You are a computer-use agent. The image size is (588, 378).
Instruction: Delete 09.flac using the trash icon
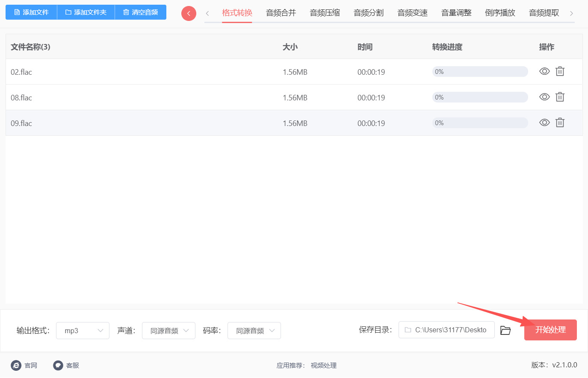point(560,123)
